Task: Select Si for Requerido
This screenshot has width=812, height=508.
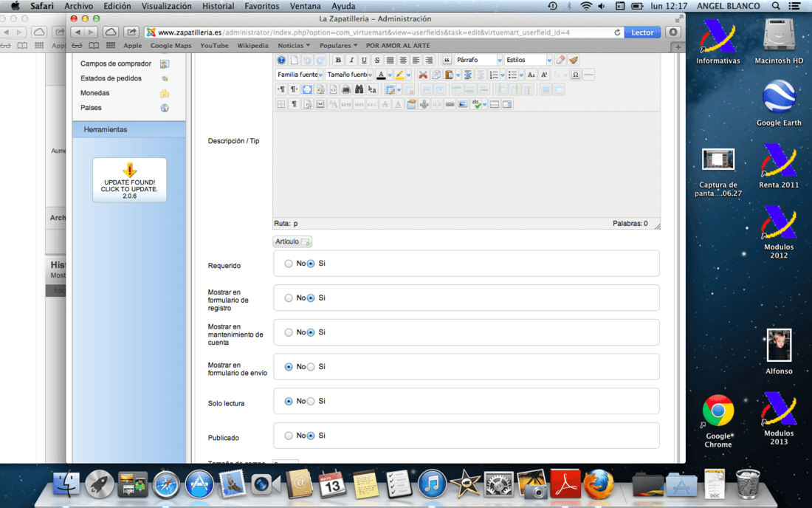Action: pyautogui.click(x=311, y=264)
